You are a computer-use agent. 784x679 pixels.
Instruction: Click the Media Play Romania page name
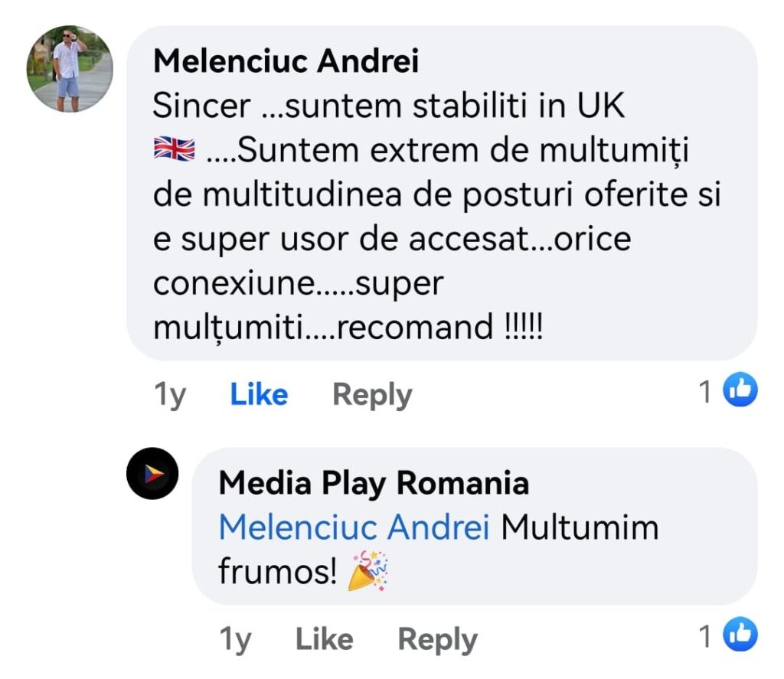click(x=374, y=484)
